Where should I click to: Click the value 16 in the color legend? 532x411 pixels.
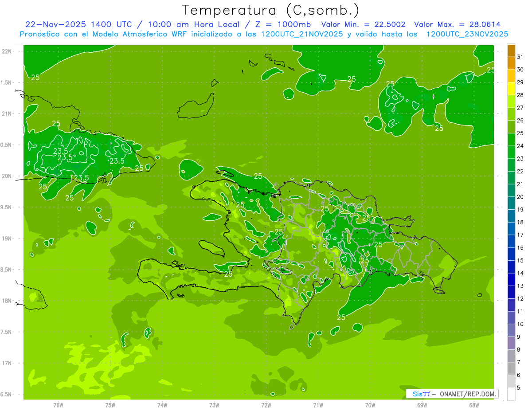pyautogui.click(x=520, y=248)
